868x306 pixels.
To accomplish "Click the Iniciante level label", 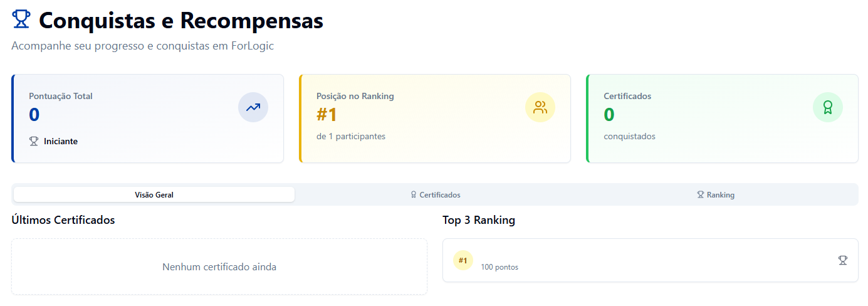I will pyautogui.click(x=61, y=142).
